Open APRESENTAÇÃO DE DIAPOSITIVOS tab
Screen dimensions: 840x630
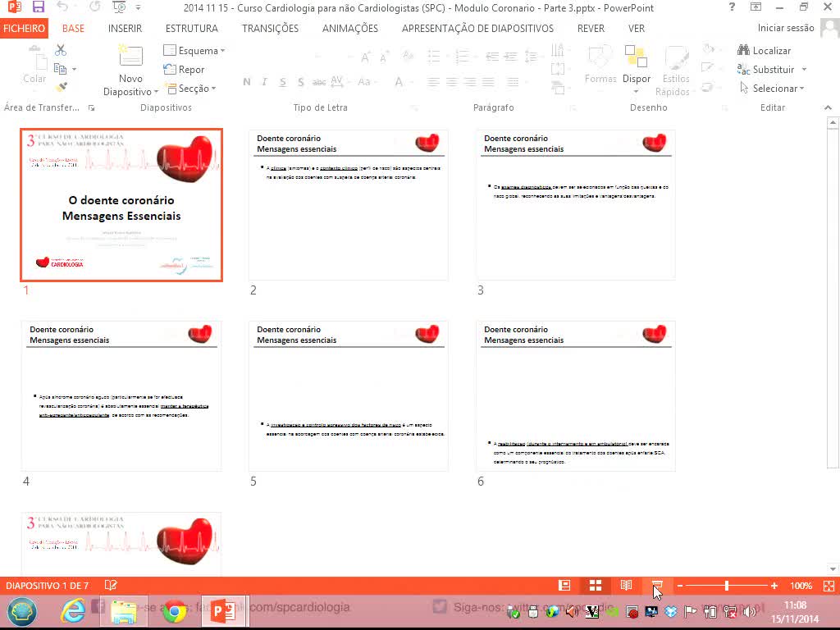coord(478,29)
